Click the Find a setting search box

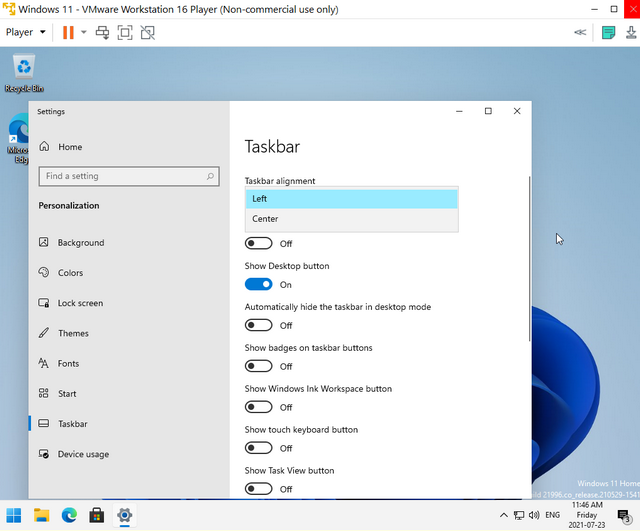129,176
